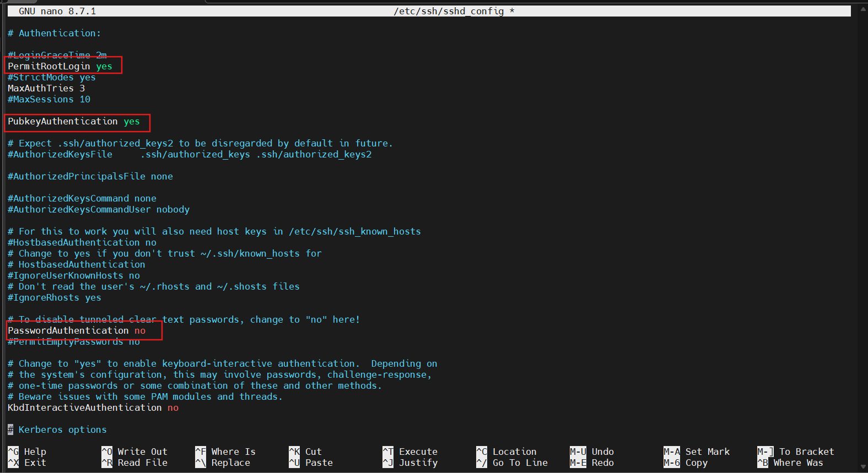The image size is (868, 473).
Task: Click the #IgnoreUserKnownHosts no line
Action: coord(74,275)
